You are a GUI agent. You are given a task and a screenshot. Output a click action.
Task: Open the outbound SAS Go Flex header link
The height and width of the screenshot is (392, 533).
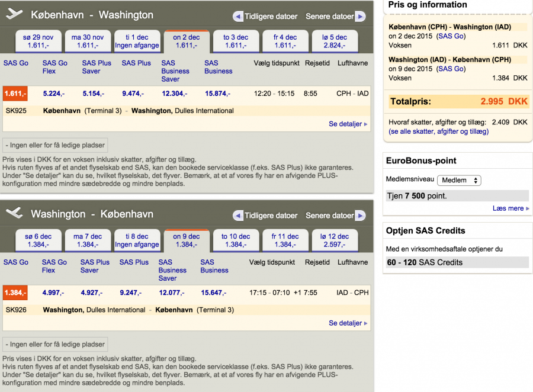(54, 67)
